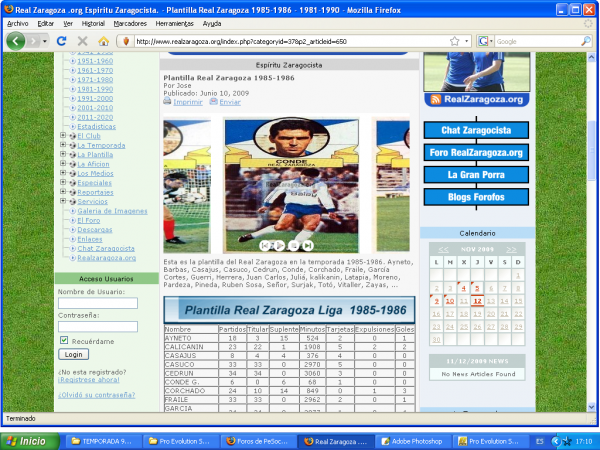
Task: Open the 1981-1990 link
Action: [x=95, y=89]
